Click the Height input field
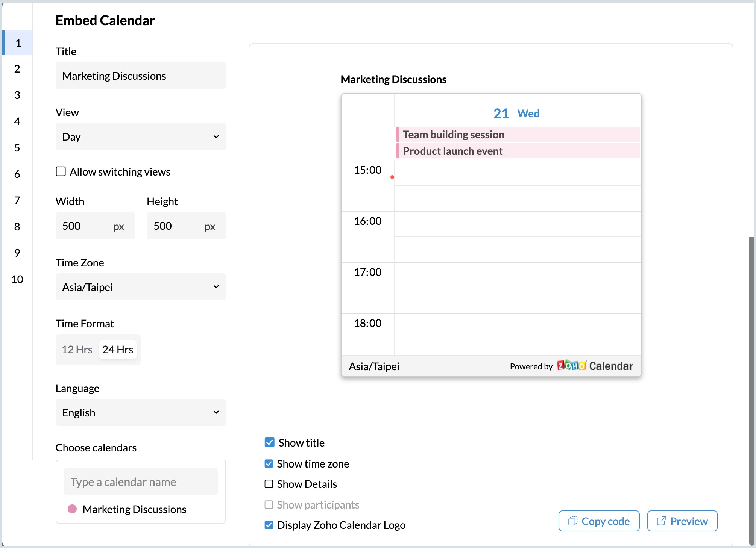Image resolution: width=756 pixels, height=548 pixels. pos(186,226)
